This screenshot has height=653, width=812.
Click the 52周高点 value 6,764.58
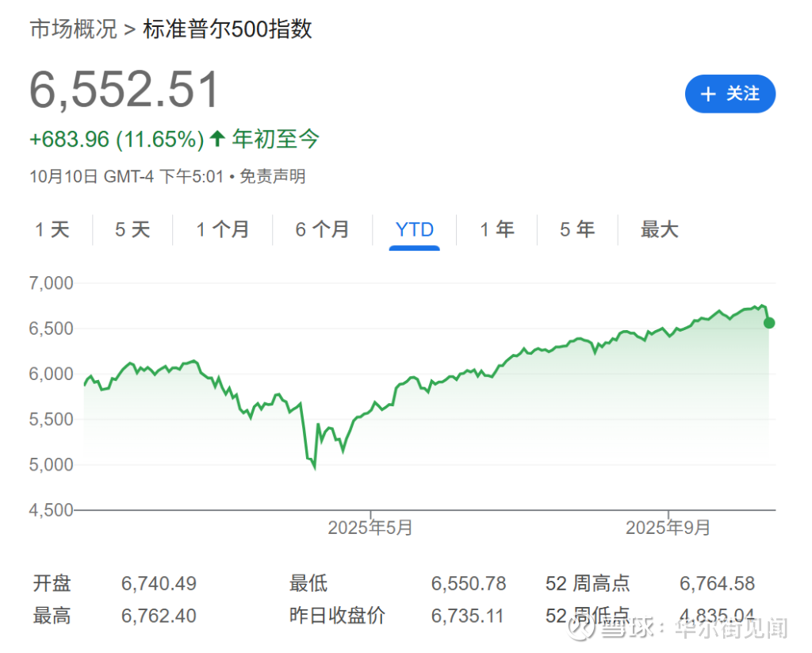coord(718,583)
